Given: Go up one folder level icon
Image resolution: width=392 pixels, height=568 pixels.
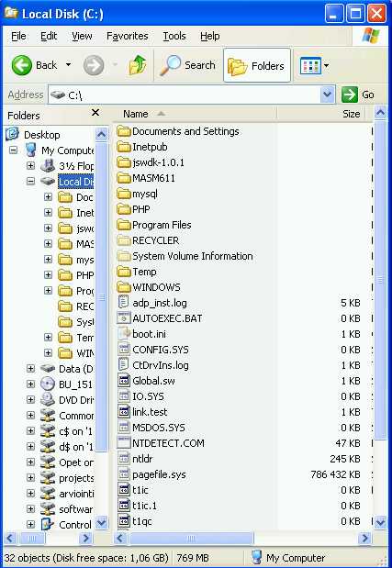Looking at the screenshot, I should 138,65.
